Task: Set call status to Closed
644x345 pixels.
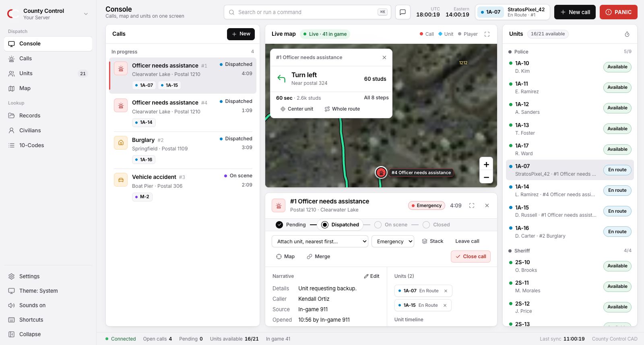Action: [436, 225]
